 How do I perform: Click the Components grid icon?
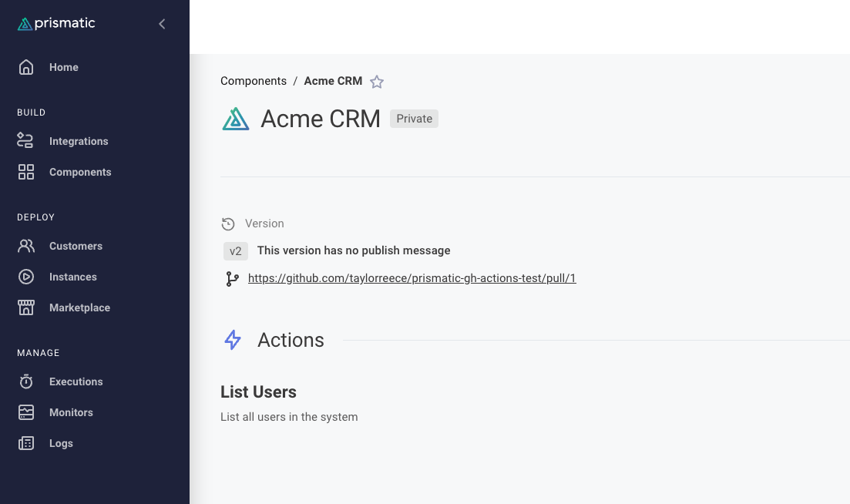[26, 172]
